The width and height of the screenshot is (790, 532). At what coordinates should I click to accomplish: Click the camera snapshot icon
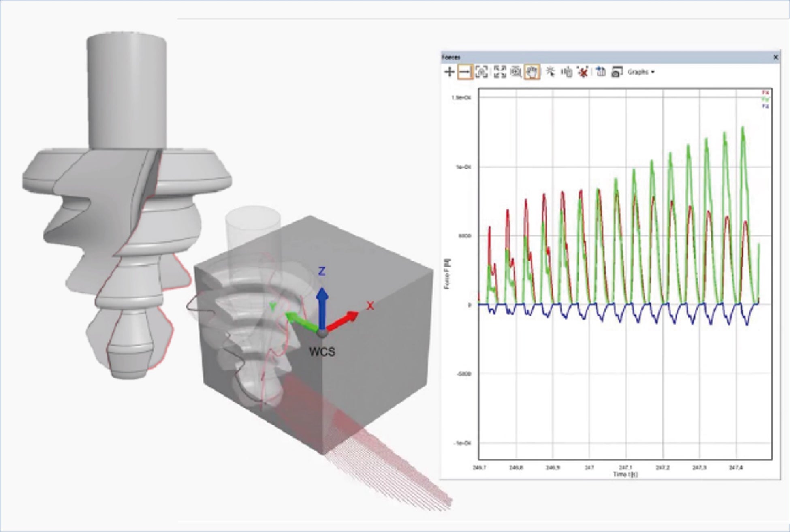pos(617,72)
